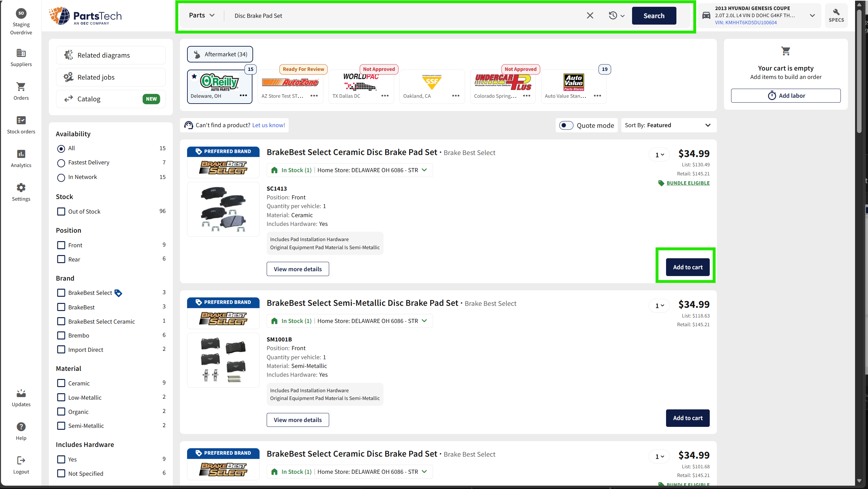Add SC1413 brake pad set to cart
Viewport: 868px width, 489px height.
[x=687, y=267]
